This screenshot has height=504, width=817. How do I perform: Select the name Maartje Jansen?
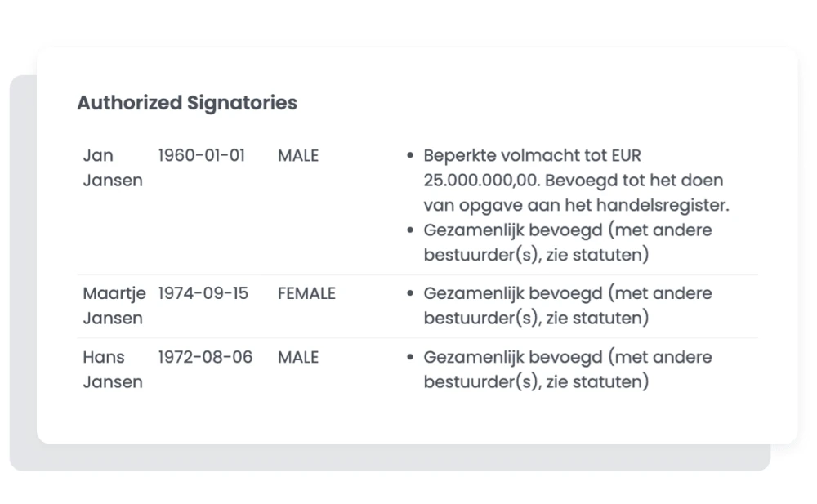[112, 306]
